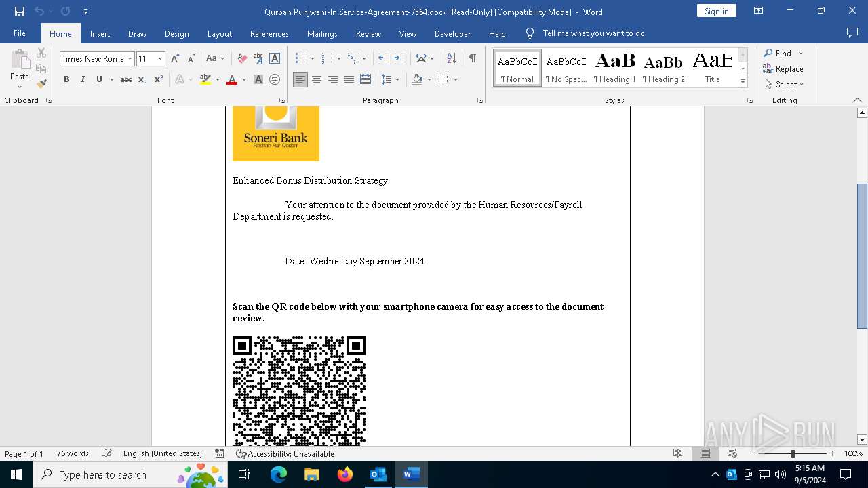This screenshot has width=868, height=488.
Task: Open the Paragraph dialog launcher
Action: coord(480,100)
